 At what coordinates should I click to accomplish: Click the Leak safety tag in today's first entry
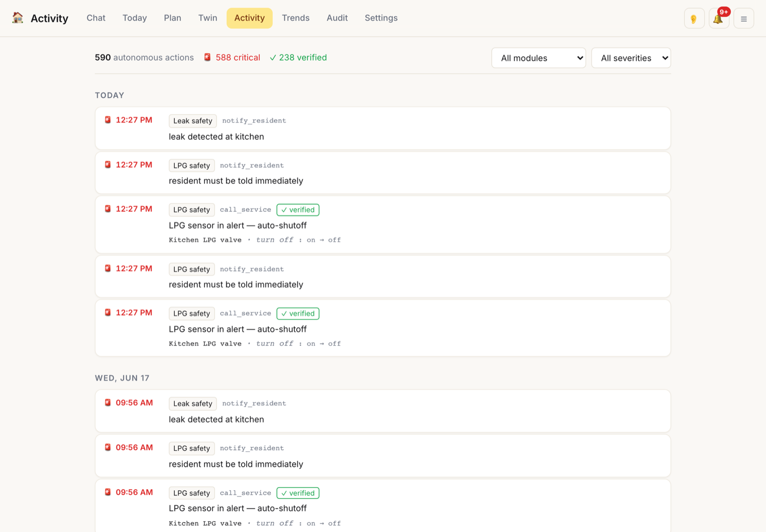[x=193, y=121]
